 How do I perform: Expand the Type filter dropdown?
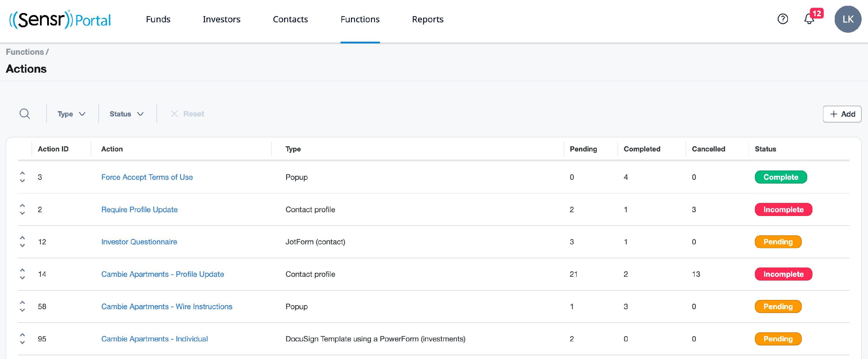tap(71, 114)
